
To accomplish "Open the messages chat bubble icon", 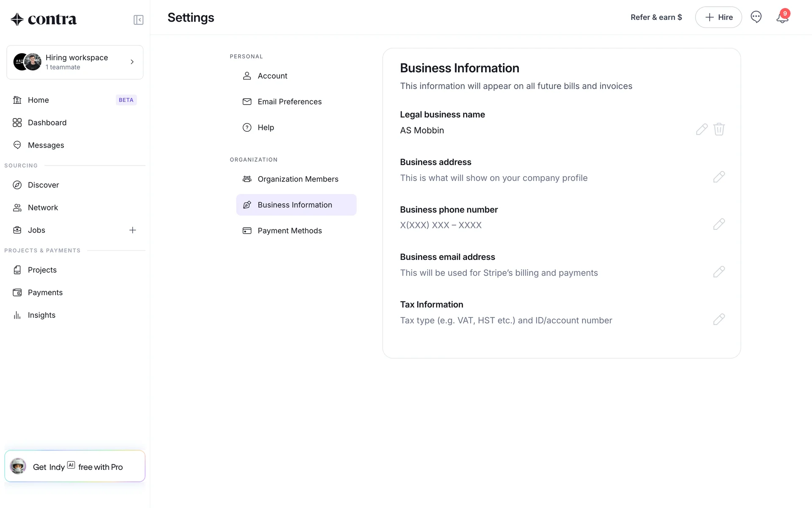I will pyautogui.click(x=756, y=17).
